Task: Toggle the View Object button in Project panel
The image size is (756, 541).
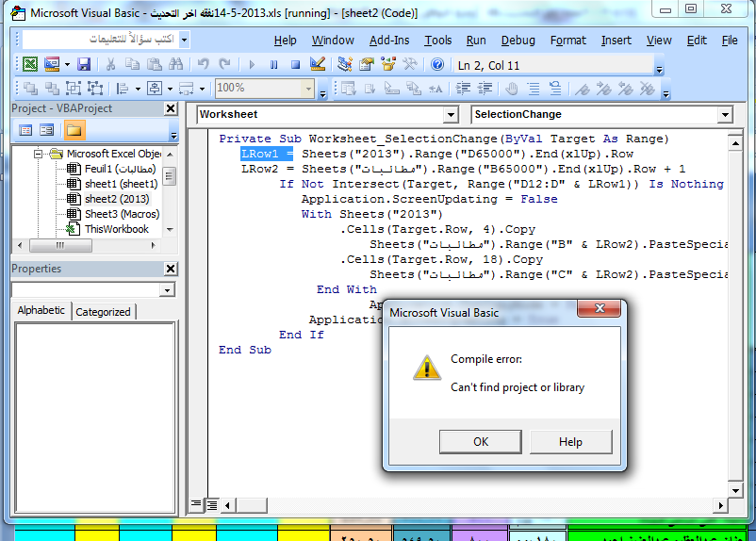Action: 47,130
